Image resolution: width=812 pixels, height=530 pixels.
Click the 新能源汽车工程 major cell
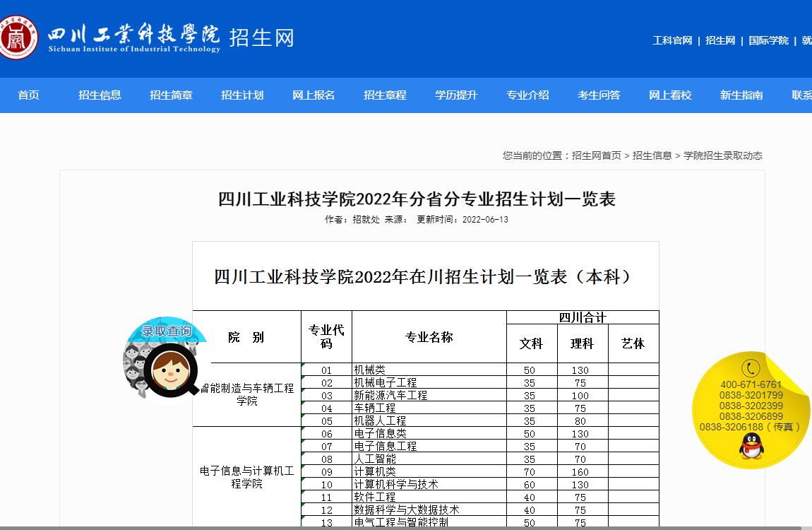point(429,395)
